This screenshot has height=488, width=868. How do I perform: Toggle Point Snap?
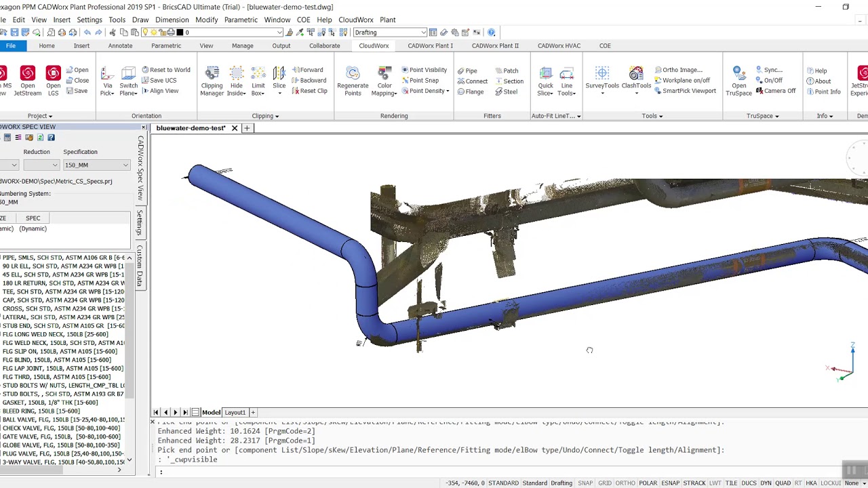pos(420,80)
